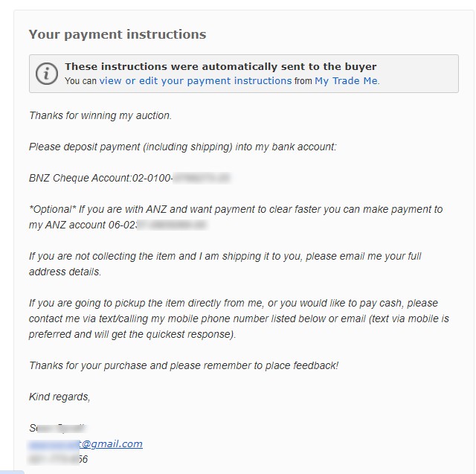Click the blurred BNZ account number digits
Viewport: 476px width, 474px height.
(202, 178)
